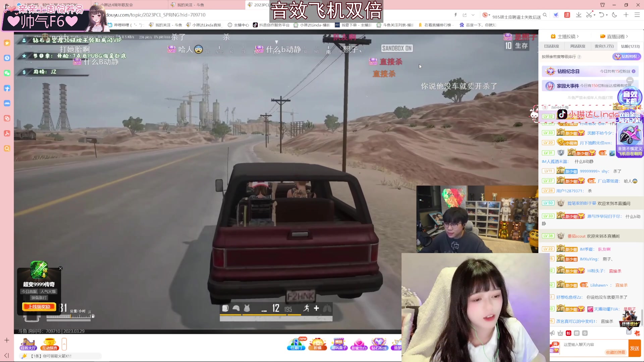Click the orange search sidebar icon
This screenshot has height=362, width=644.
[x=7, y=148]
